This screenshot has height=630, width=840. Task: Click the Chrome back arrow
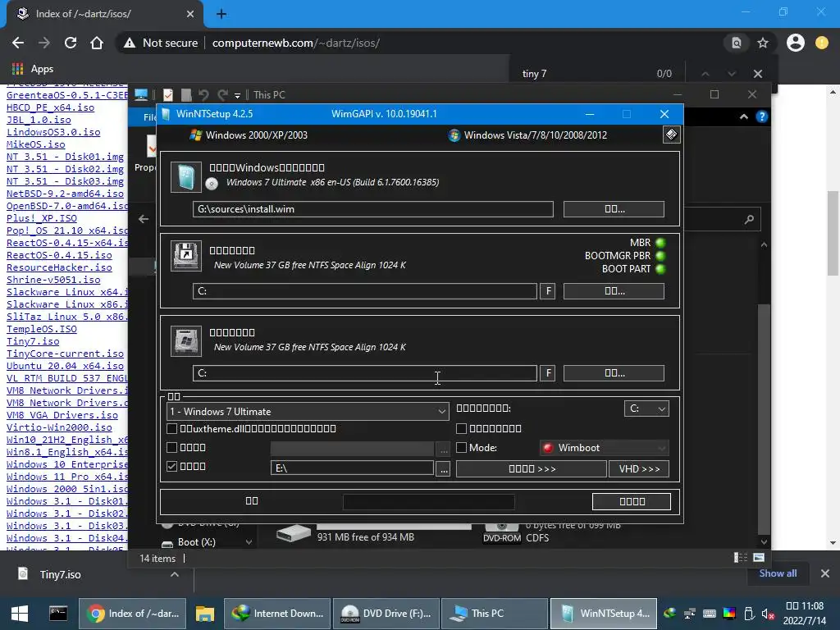(x=18, y=43)
